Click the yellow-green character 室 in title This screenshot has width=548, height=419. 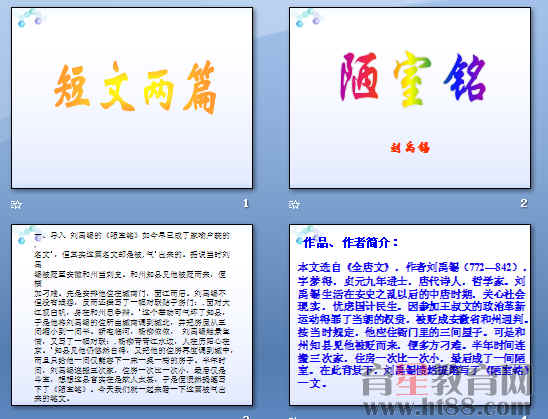pos(412,79)
